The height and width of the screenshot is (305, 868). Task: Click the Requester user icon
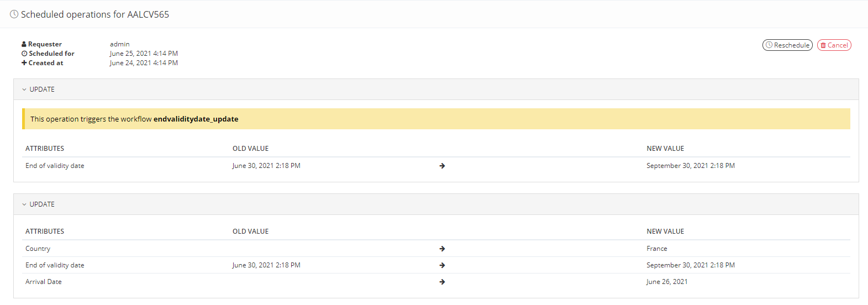pyautogui.click(x=24, y=44)
